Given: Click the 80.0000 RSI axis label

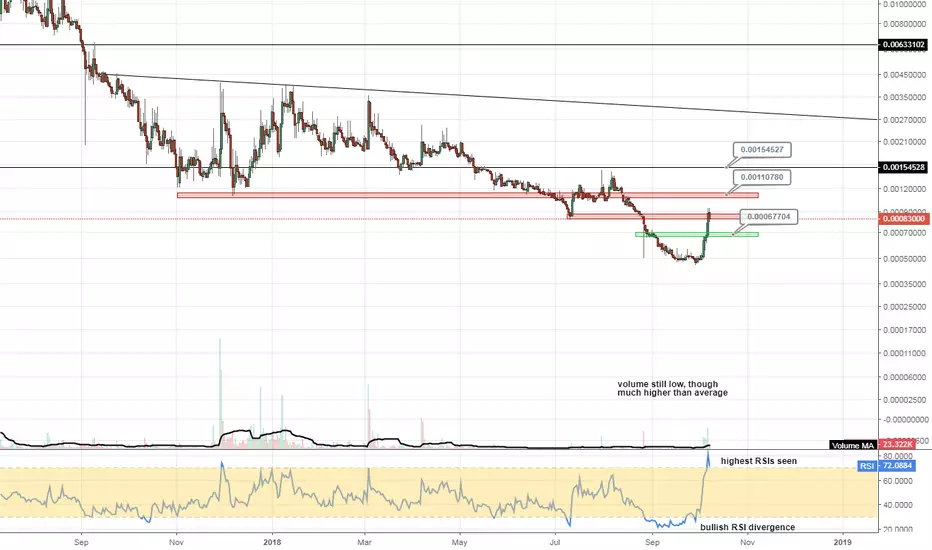Looking at the screenshot, I should [898, 456].
